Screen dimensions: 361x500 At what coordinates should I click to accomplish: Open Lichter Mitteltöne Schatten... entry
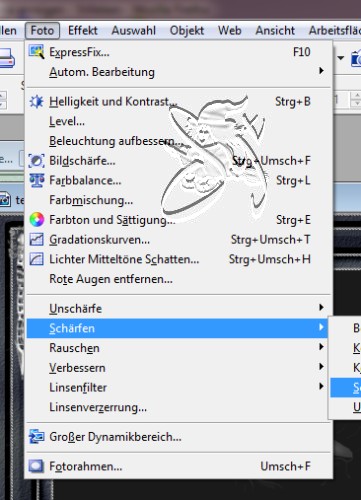180,259
